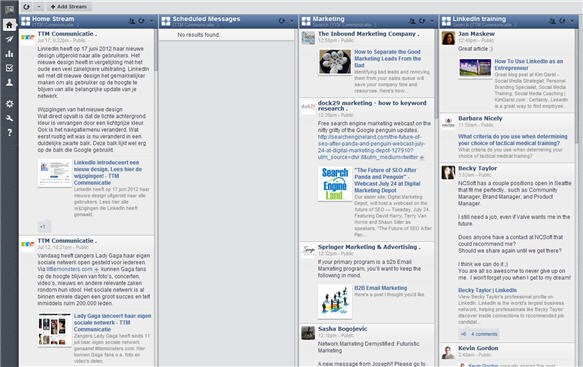Screen dimensions: 583x367
Task: Open the Assignments checklist icon
Action: point(9,68)
